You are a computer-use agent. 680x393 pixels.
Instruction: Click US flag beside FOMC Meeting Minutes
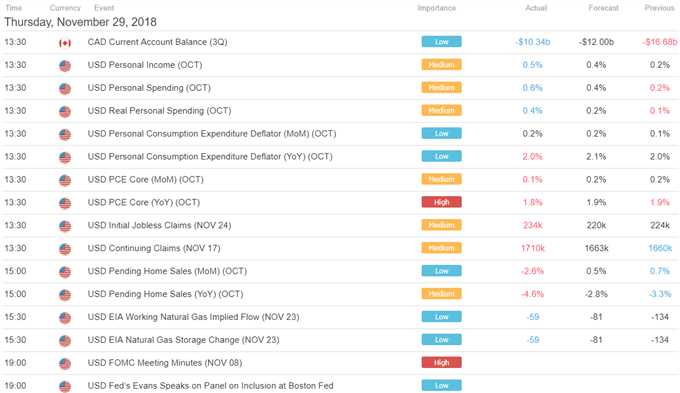coord(65,364)
